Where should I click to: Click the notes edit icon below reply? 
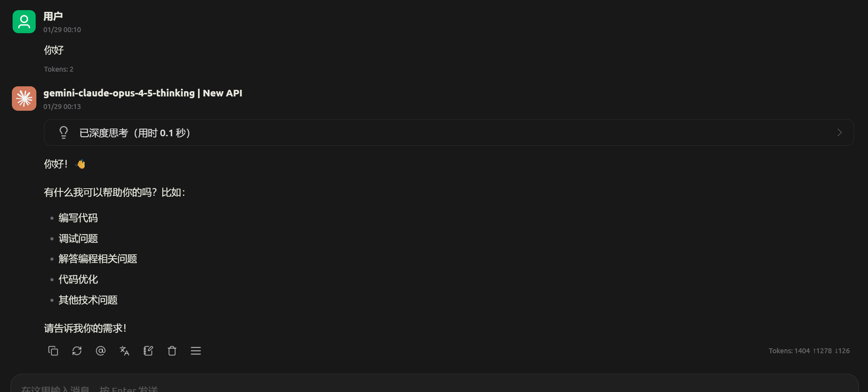(148, 351)
